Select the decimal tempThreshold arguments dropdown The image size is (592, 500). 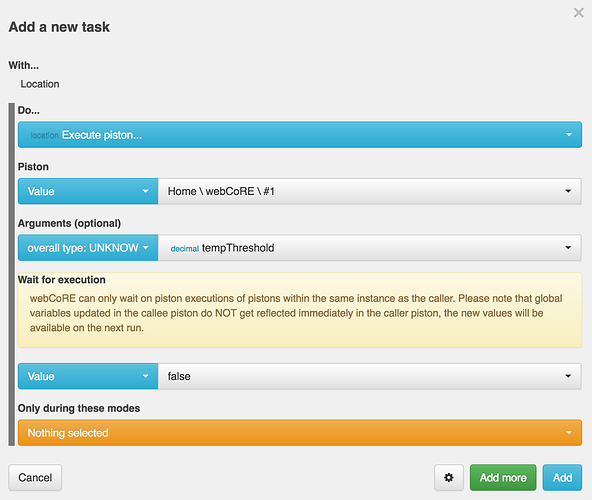point(370,248)
